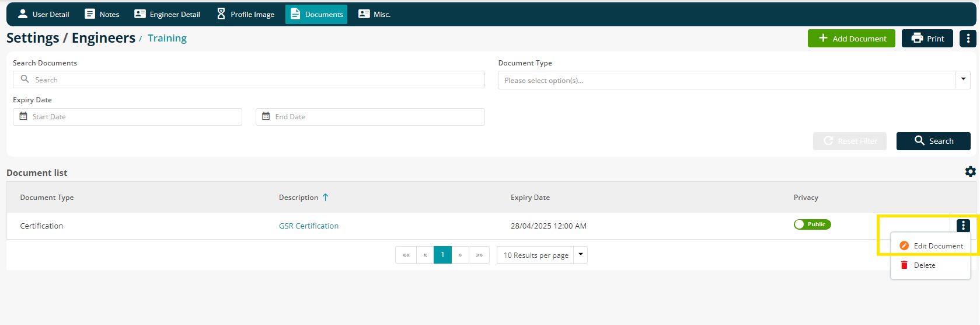
Task: Click the 28/04/2025 12:00 AM expiry date
Action: (x=549, y=226)
